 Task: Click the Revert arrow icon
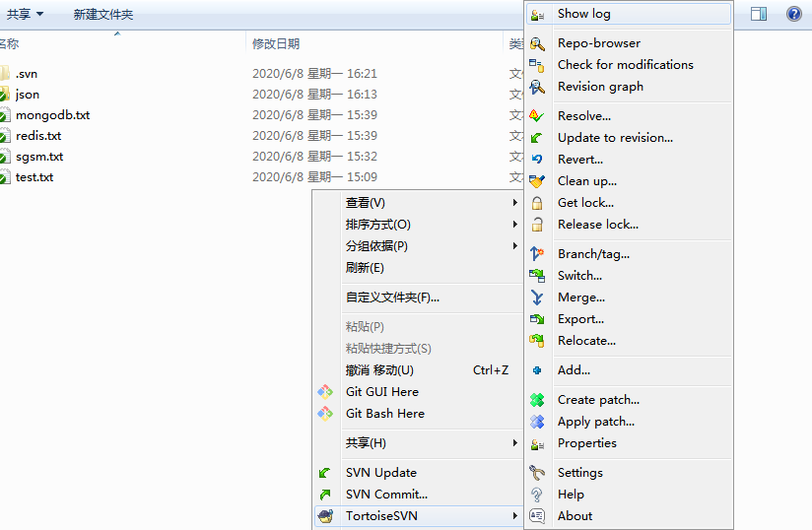[x=537, y=160]
